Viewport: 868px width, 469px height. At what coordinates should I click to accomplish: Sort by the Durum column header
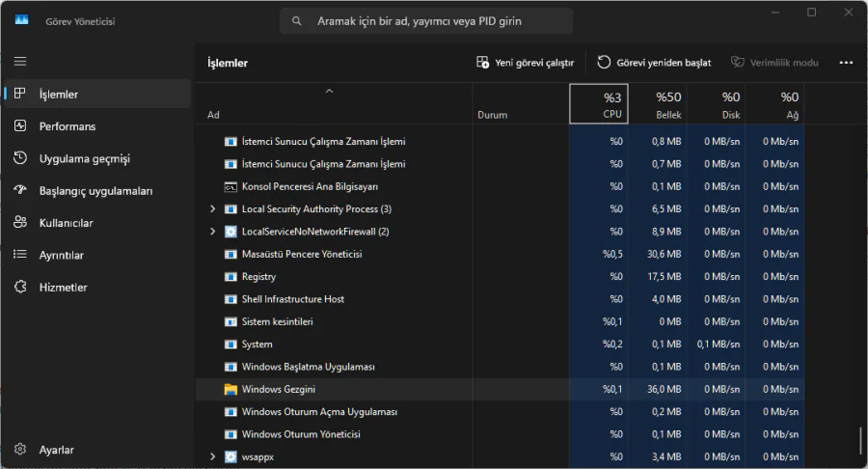pyautogui.click(x=521, y=103)
